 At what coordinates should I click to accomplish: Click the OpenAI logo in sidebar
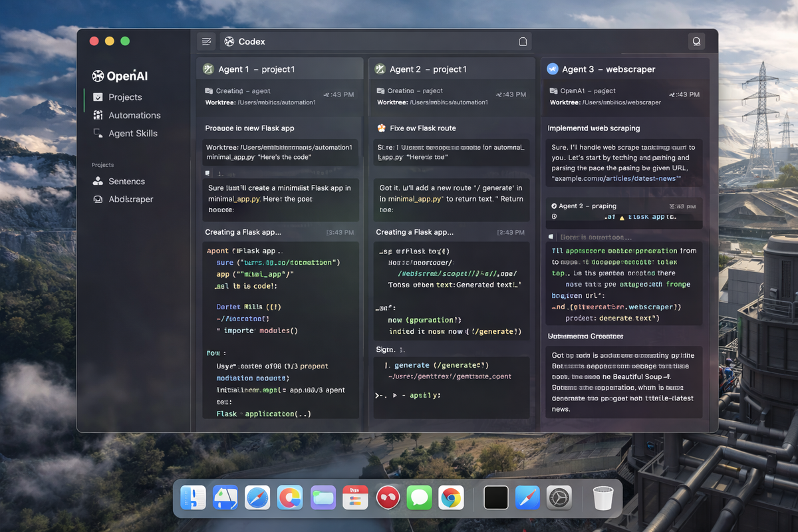point(97,75)
